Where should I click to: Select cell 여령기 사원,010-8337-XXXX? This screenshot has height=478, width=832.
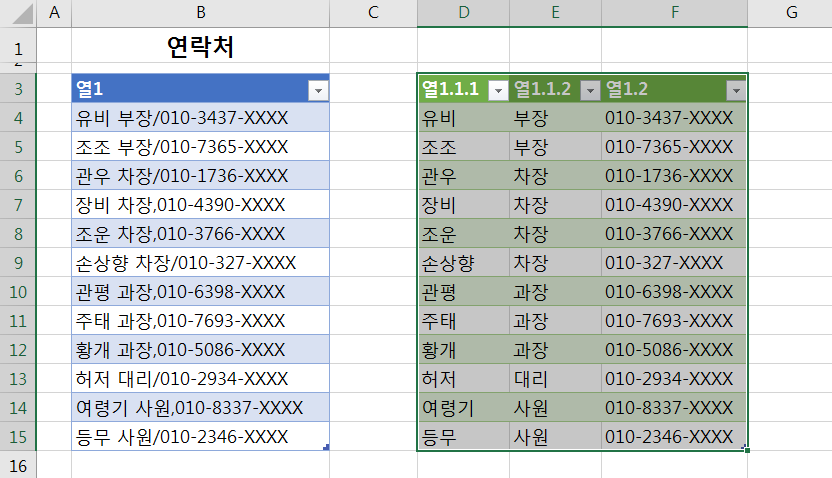click(201, 407)
